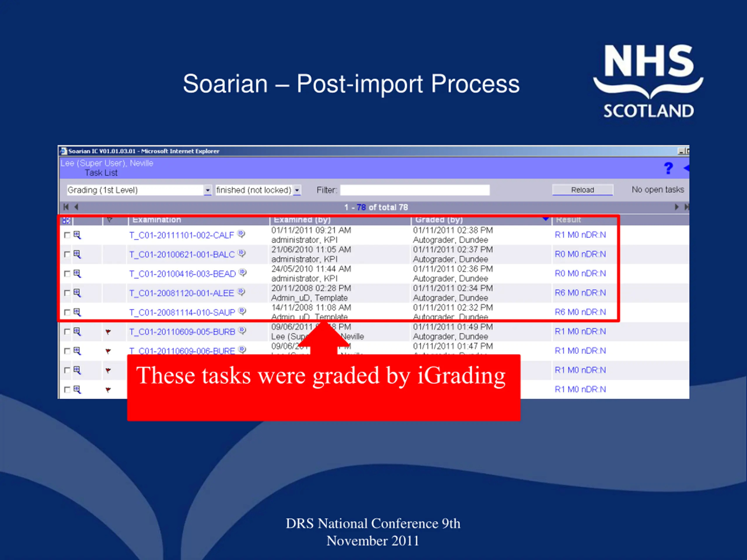Sort by Graded (by) column header
Image resolution: width=747 pixels, height=560 pixels.
tap(439, 220)
